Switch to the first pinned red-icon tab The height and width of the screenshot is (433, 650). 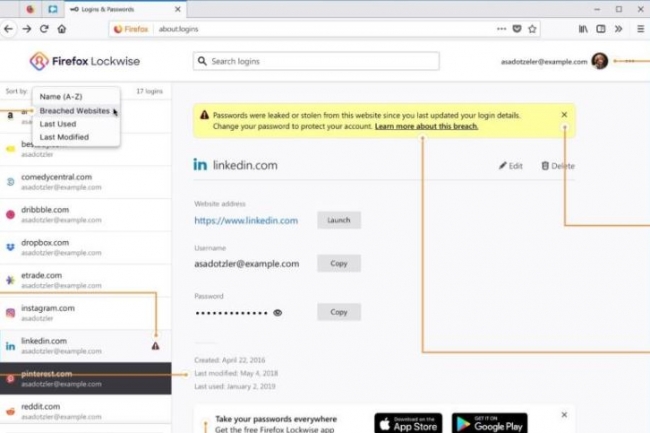tap(30, 9)
